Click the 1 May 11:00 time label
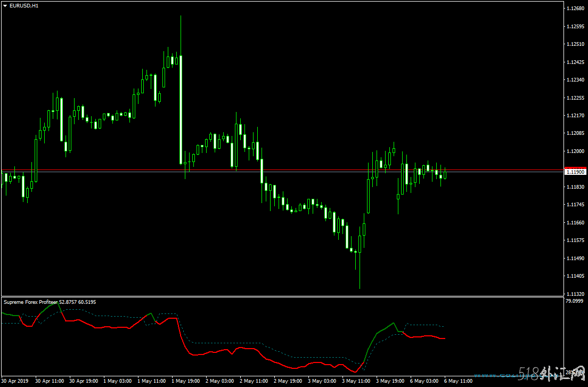 152,381
